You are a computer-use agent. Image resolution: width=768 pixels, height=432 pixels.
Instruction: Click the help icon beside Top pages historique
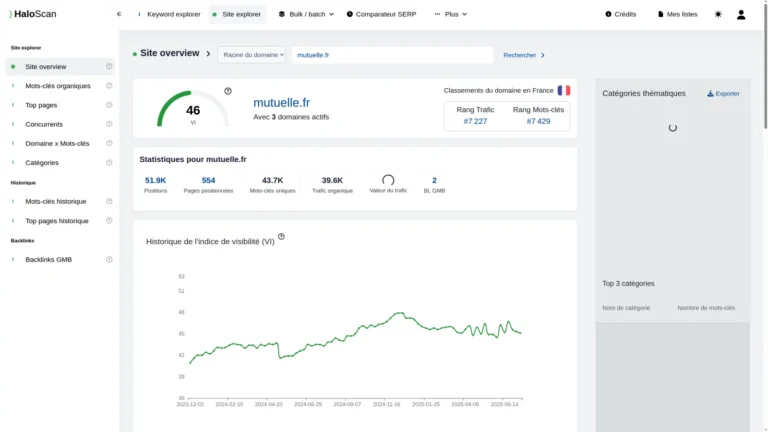click(x=109, y=220)
